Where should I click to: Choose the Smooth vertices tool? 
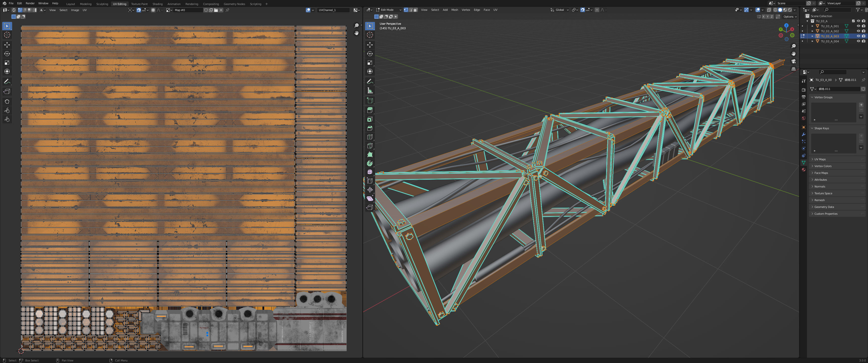point(370,172)
